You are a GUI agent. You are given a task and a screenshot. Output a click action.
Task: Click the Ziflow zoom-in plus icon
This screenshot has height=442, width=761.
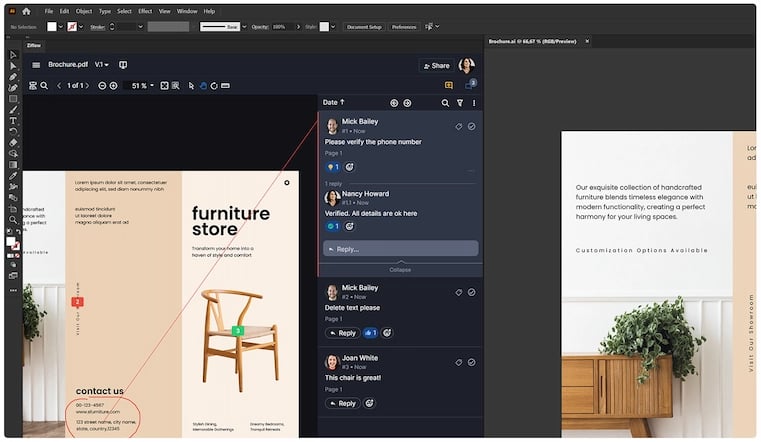point(113,86)
